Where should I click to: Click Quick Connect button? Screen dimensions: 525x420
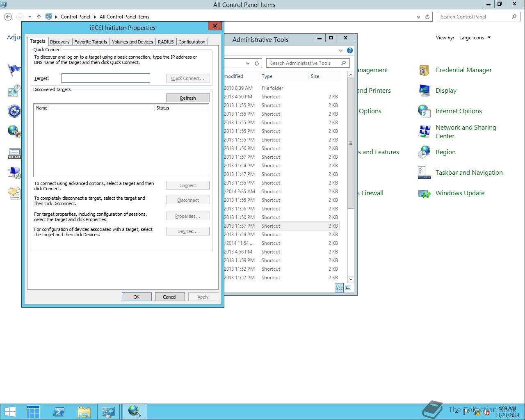188,78
